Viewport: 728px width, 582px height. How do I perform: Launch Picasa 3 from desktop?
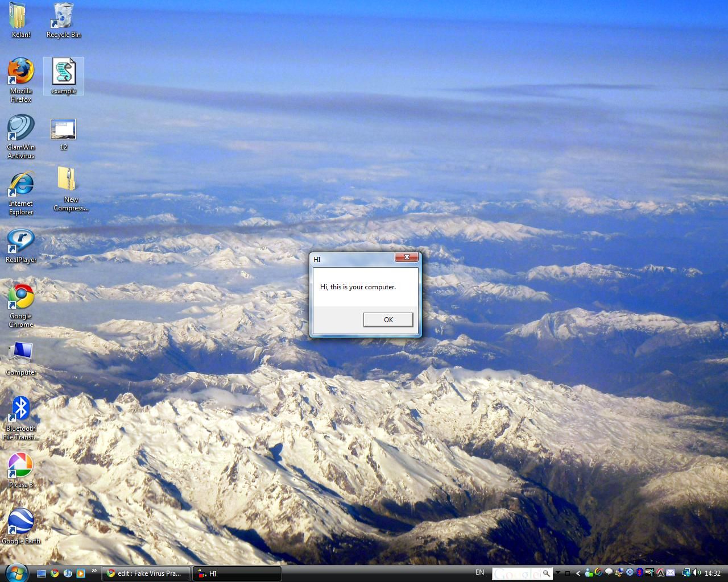(x=20, y=471)
